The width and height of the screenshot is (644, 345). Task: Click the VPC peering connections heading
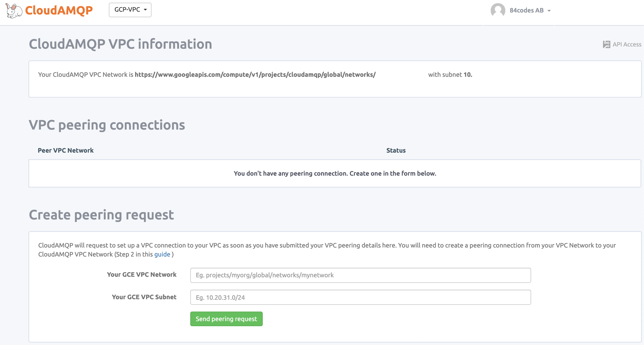coord(107,125)
